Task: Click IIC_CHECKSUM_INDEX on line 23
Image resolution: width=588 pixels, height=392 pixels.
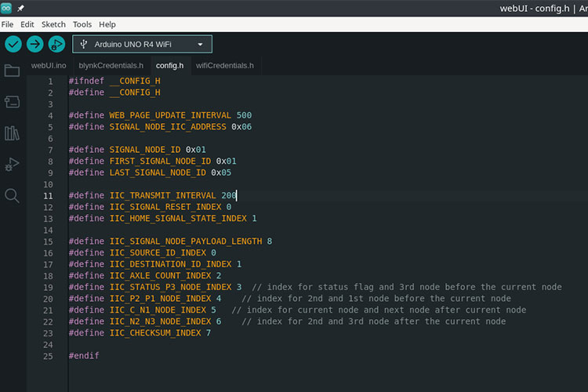Action: tap(155, 332)
